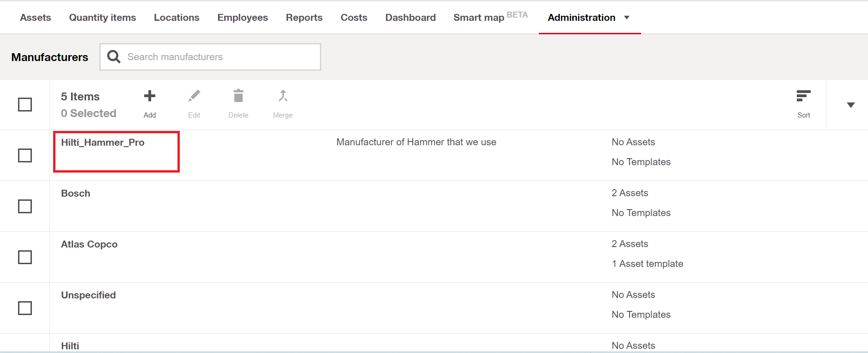Screen dimensions: 868x353
Task: Click '1 Asset template' for Atlas Copco
Action: click(648, 264)
